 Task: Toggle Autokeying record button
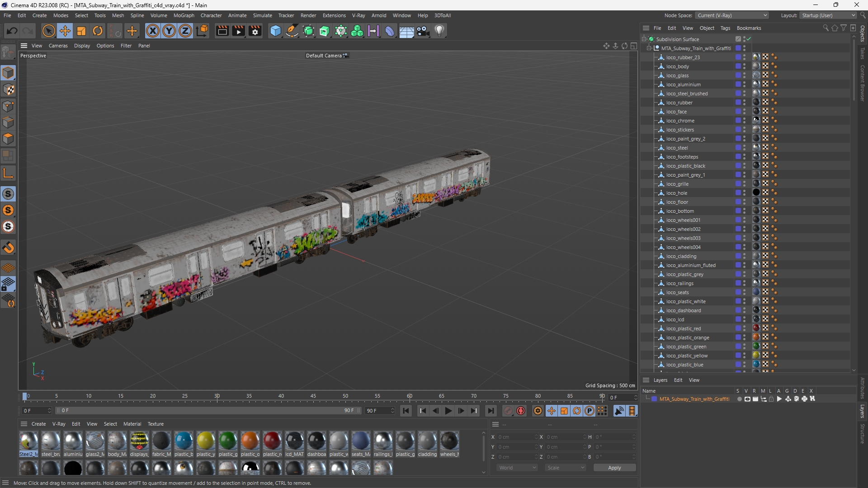521,411
